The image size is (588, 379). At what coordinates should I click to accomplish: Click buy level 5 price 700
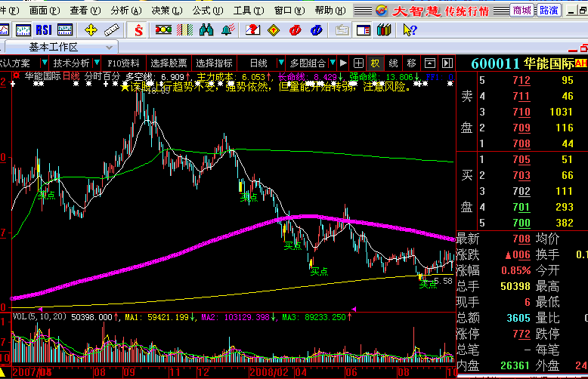[x=521, y=223]
